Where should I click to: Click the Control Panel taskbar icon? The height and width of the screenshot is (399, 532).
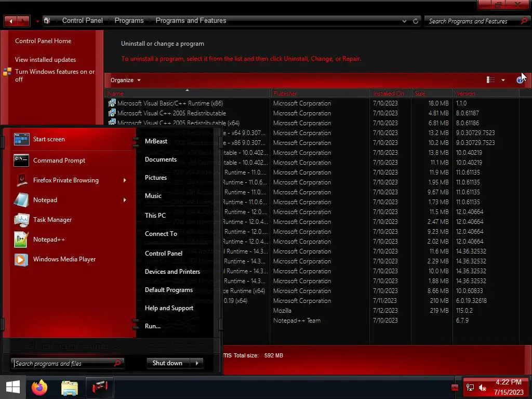99,387
